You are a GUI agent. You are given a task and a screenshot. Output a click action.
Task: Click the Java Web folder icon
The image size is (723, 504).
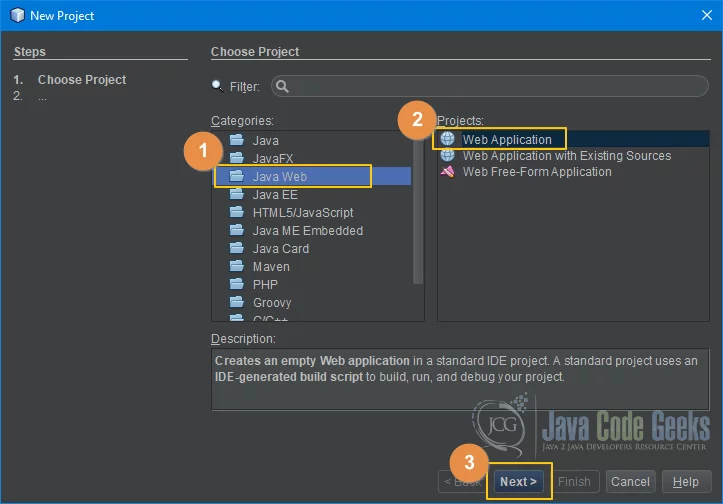tap(237, 176)
